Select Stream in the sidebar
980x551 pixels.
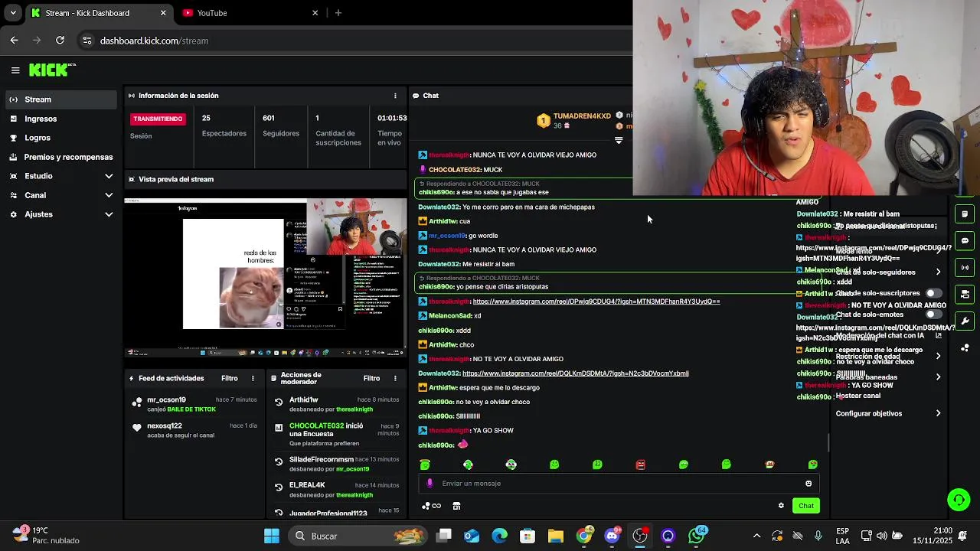point(61,99)
